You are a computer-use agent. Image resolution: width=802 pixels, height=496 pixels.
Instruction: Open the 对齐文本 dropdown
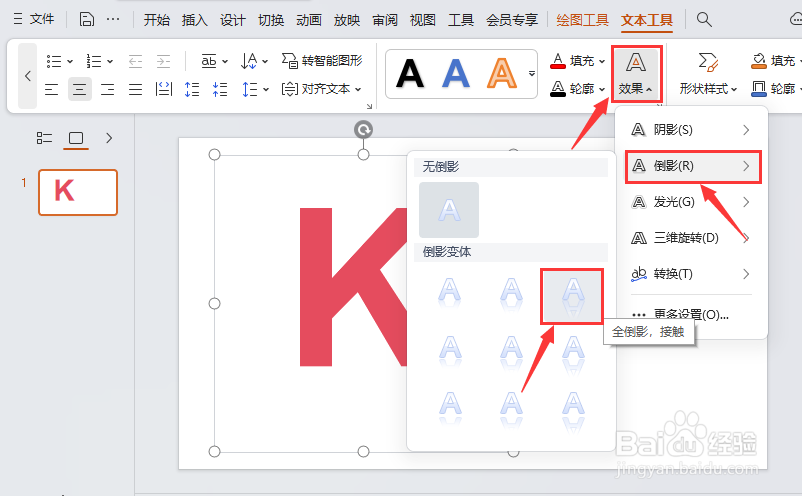[321, 89]
